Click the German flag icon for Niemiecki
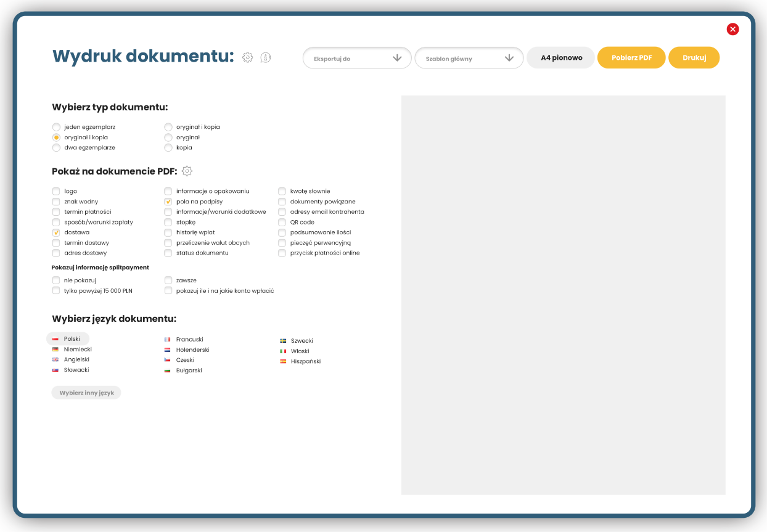The image size is (767, 532). point(55,349)
